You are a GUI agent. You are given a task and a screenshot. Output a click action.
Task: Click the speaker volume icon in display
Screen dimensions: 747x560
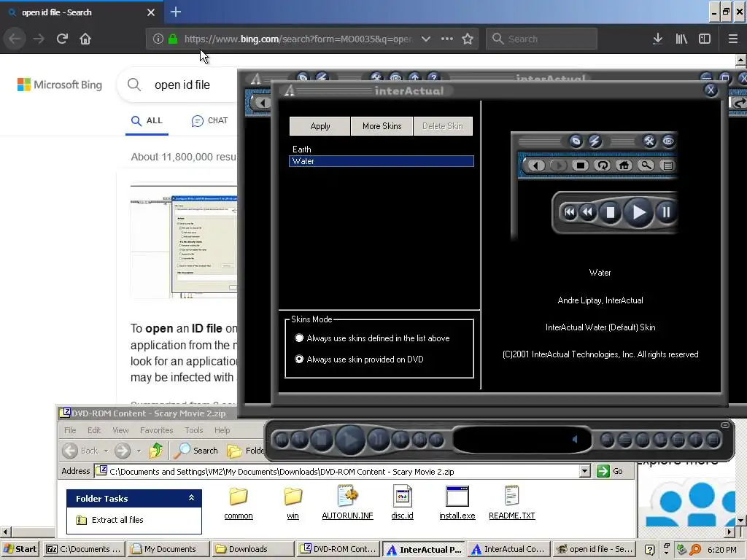pyautogui.click(x=575, y=439)
